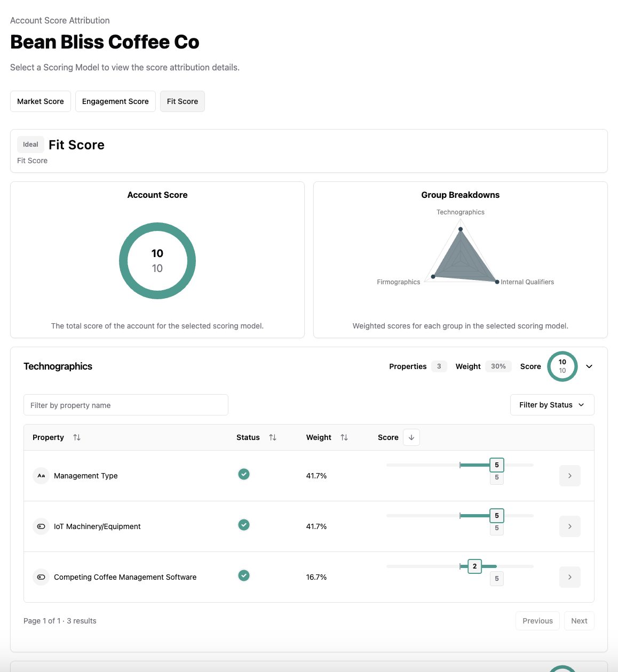Open Management Type row details arrow
The width and height of the screenshot is (618, 672).
[569, 476]
